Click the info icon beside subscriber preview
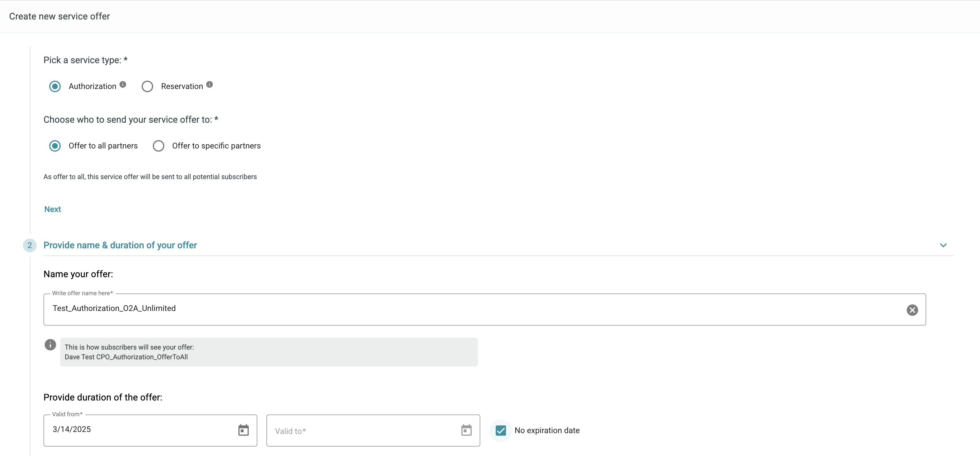Screen dimensions: 980x456 50,344
